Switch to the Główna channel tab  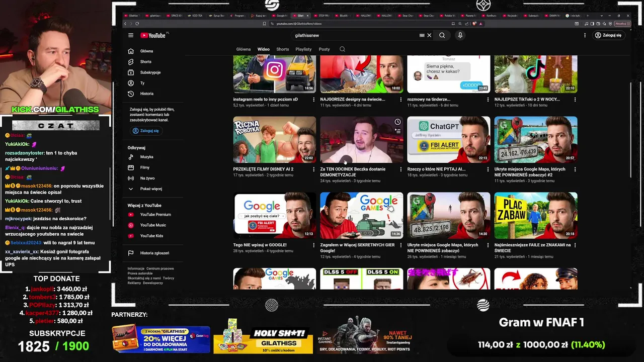[x=244, y=49]
